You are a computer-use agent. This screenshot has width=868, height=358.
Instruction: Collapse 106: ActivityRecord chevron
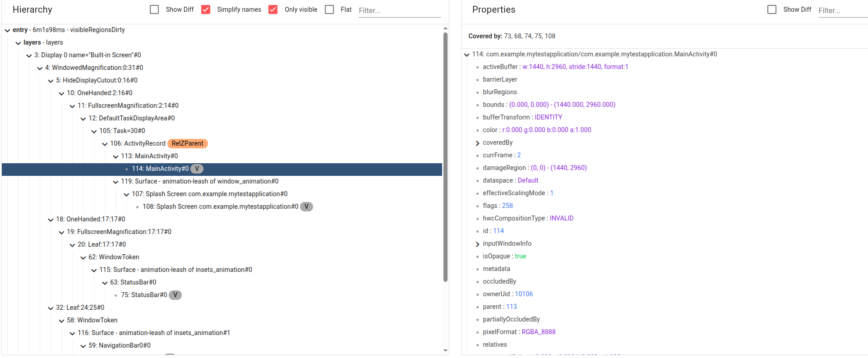[105, 144]
